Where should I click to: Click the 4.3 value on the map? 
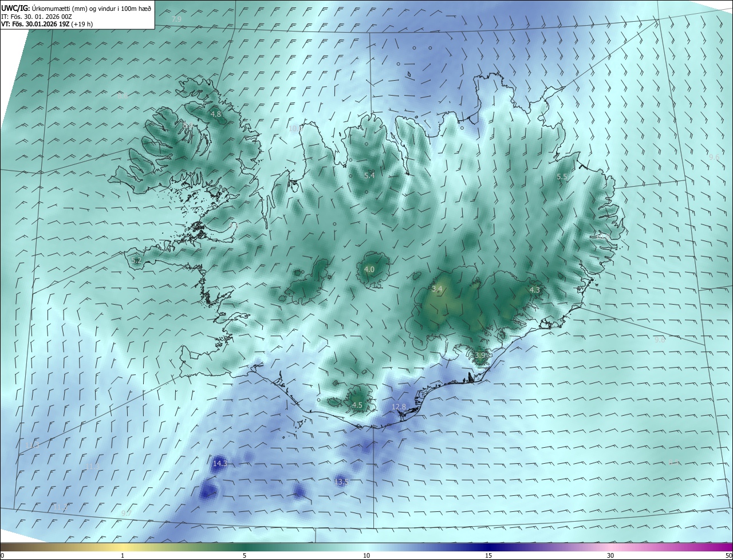click(x=534, y=290)
